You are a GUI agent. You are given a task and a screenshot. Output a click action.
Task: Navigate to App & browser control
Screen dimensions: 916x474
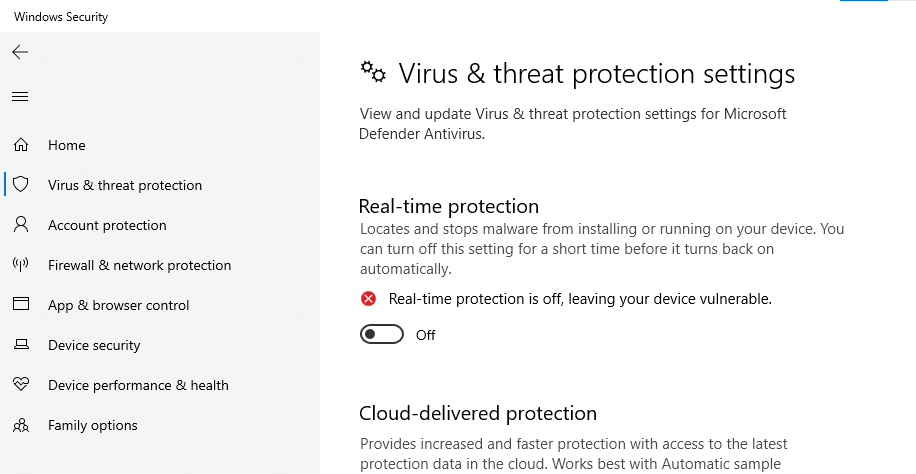118,305
